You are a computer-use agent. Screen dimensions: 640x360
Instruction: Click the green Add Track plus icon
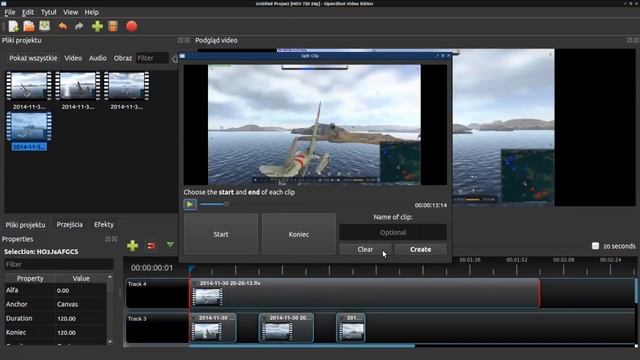133,245
